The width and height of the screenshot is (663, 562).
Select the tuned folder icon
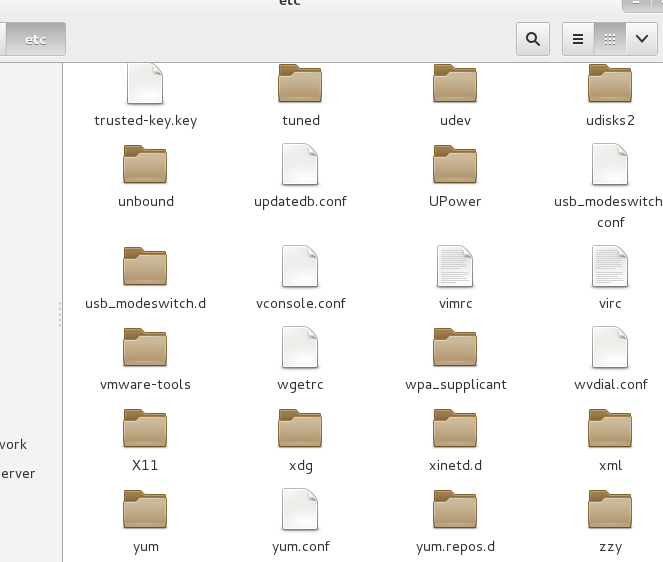[x=300, y=83]
